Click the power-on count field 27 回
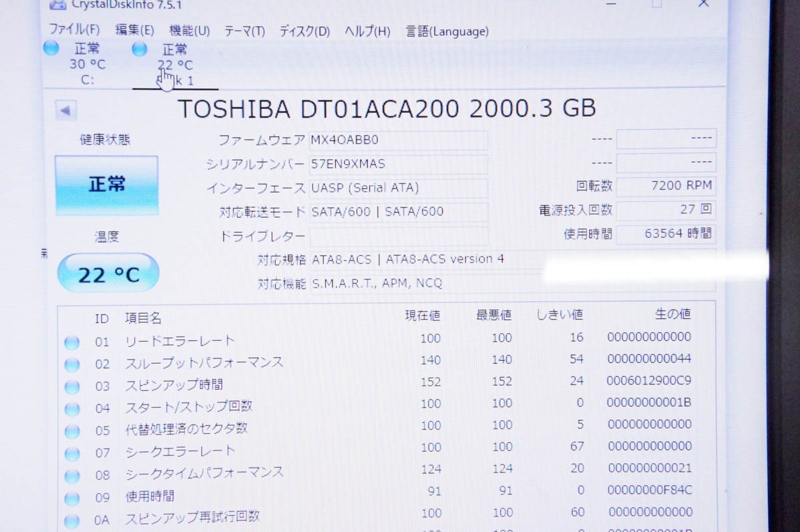 click(x=666, y=209)
